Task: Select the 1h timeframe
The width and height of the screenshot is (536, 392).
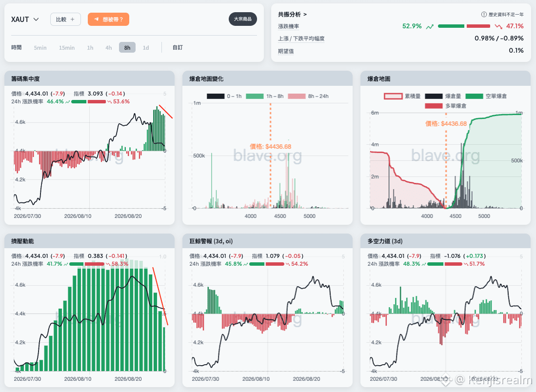Action: click(90, 47)
